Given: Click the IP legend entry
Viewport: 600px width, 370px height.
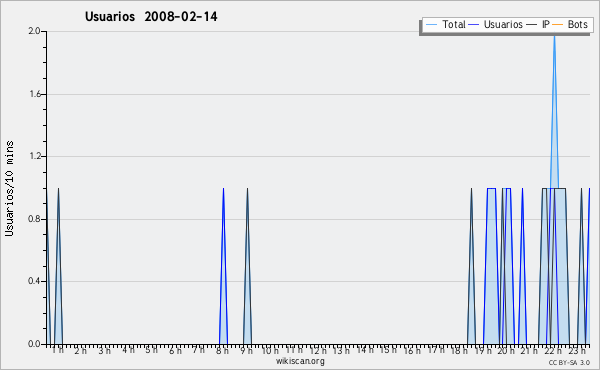Looking at the screenshot, I should pyautogui.click(x=538, y=24).
